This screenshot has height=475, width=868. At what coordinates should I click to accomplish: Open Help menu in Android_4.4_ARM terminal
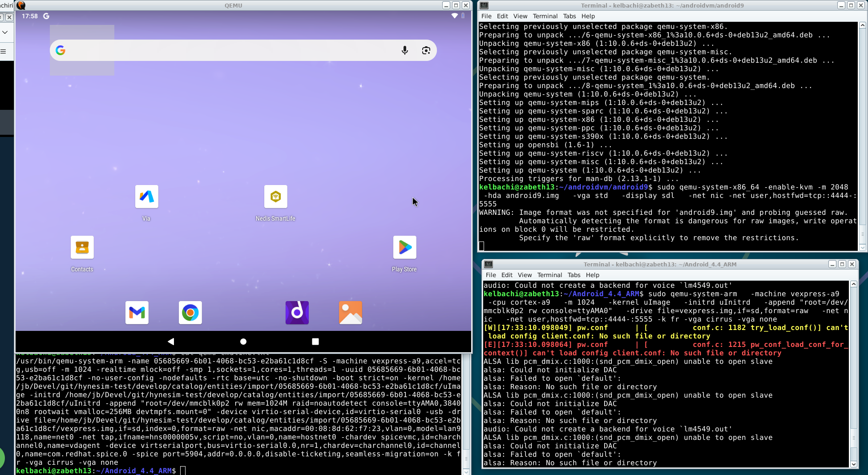592,275
